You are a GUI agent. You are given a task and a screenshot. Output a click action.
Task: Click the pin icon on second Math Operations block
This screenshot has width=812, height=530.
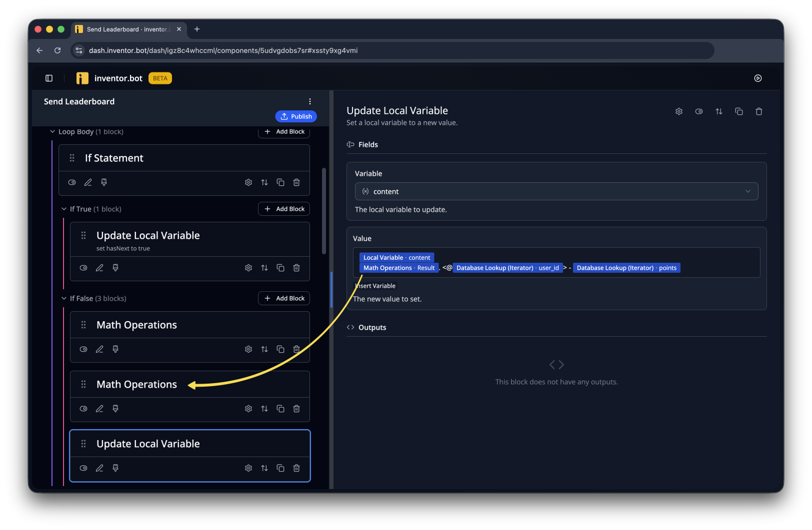[x=115, y=409]
